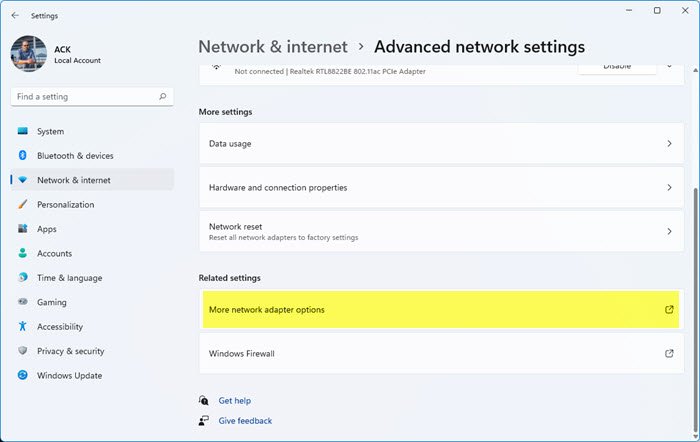Open the Get help link
Screen dimensions: 700x442
[234, 401]
